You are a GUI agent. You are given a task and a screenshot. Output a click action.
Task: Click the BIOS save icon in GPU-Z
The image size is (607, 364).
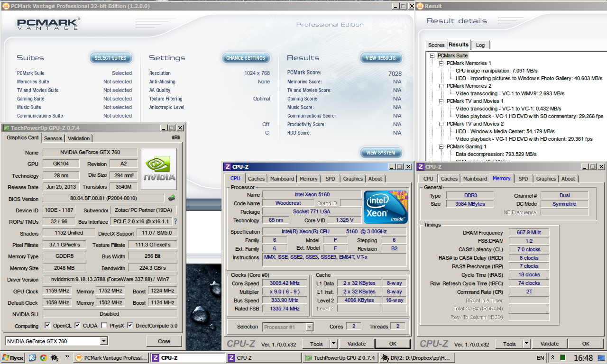[x=172, y=198]
